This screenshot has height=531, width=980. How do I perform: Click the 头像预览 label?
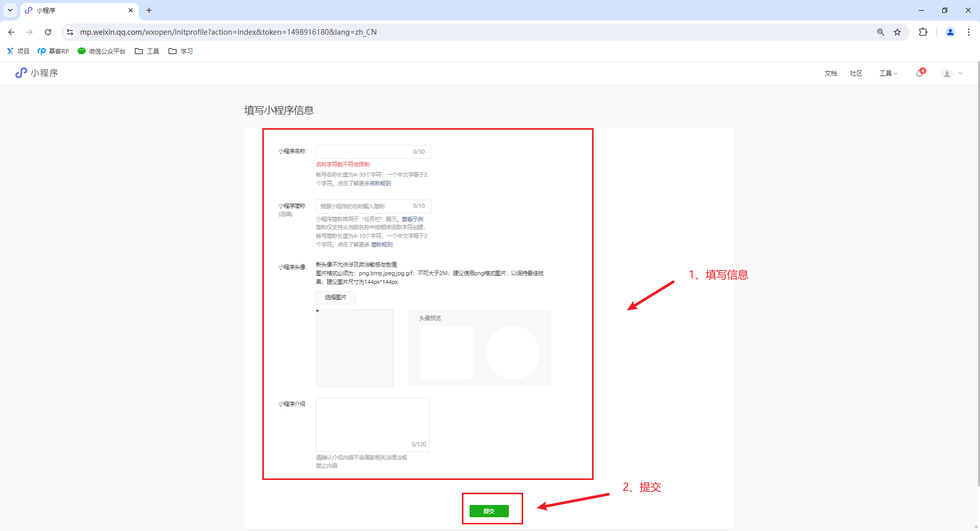tap(430, 318)
